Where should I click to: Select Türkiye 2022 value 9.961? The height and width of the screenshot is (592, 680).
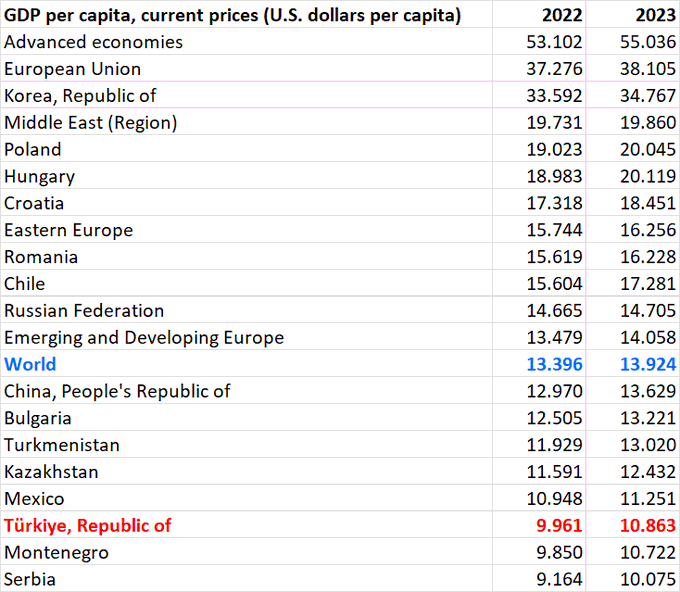(559, 526)
